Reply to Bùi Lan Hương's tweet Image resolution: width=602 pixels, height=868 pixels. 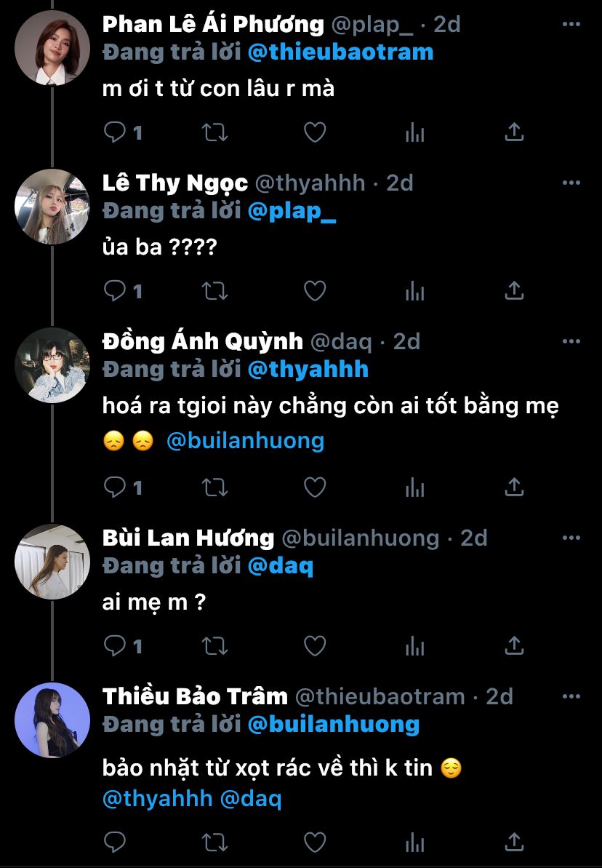(116, 645)
